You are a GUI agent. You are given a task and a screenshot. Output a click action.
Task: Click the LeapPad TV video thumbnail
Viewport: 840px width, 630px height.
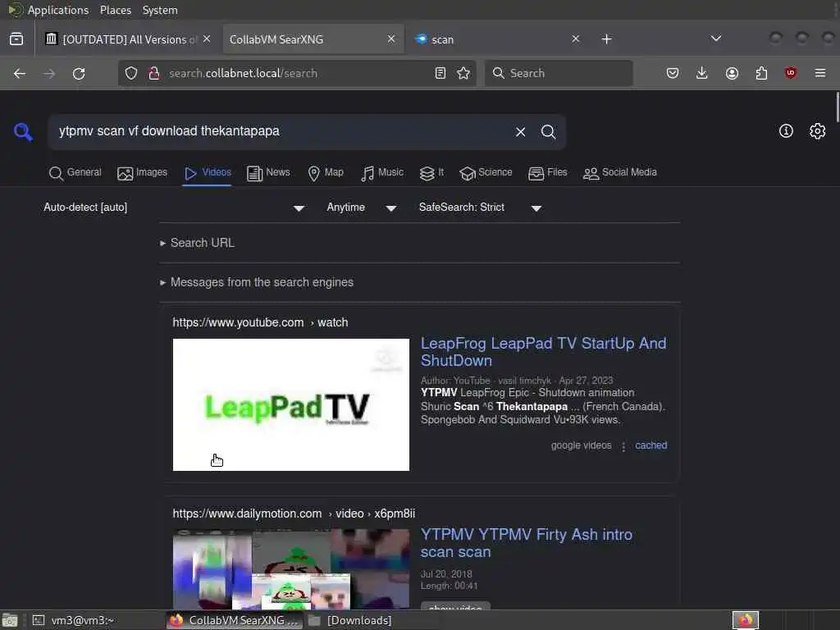coord(291,404)
